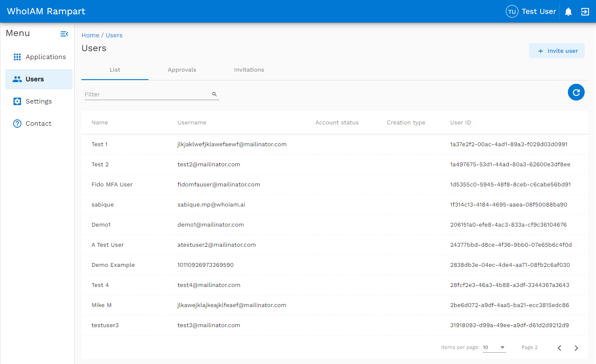This screenshot has width=596, height=364.
Task: Navigate home via the Home breadcrumb link
Action: [90, 35]
